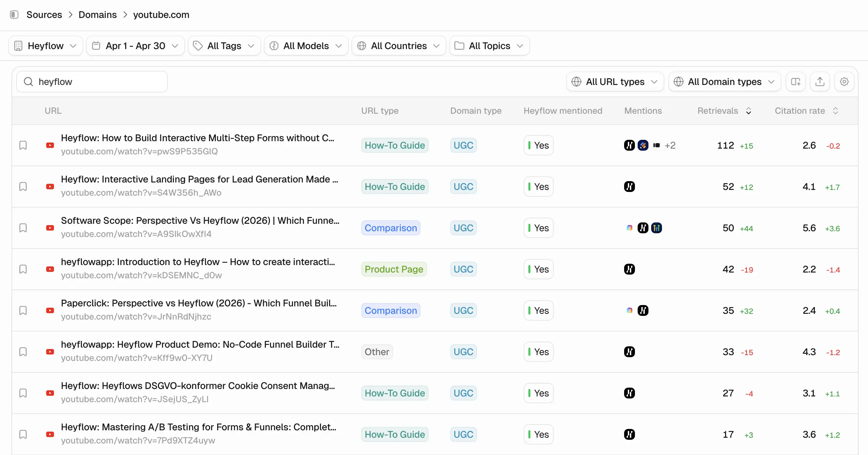Viewport: 868px width, 455px height.
Task: Click the heyflow search field
Action: coord(92,82)
